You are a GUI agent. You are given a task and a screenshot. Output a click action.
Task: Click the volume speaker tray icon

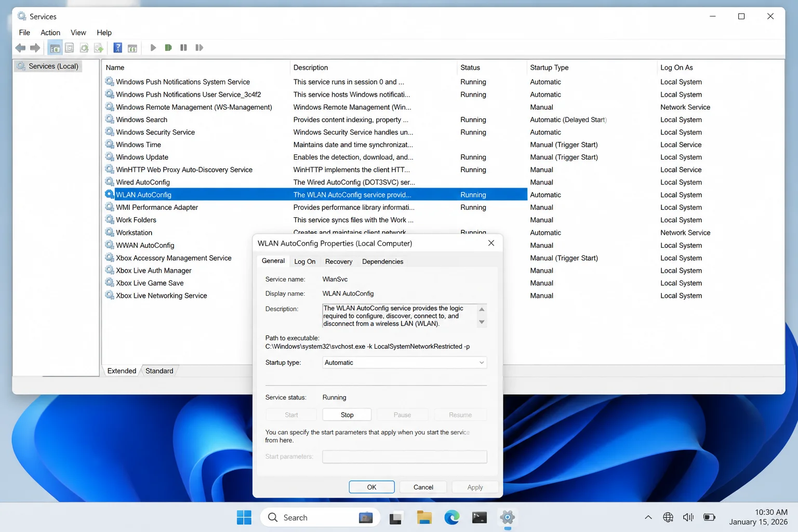click(x=688, y=517)
